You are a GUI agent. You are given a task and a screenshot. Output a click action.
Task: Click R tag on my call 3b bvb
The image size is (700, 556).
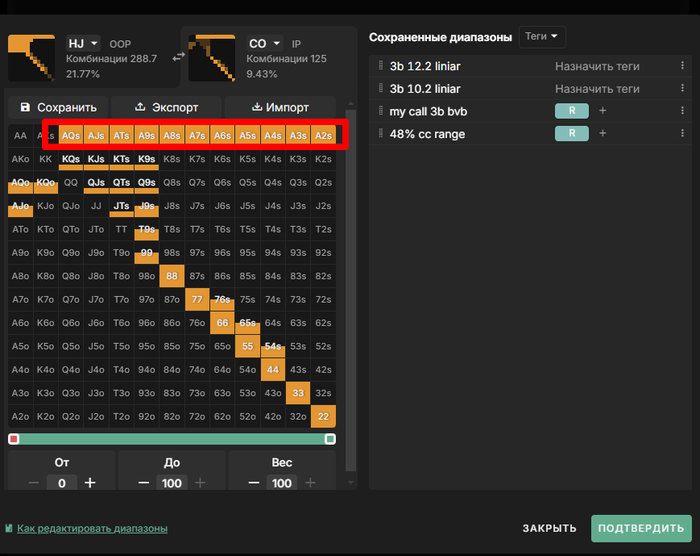[x=572, y=111]
